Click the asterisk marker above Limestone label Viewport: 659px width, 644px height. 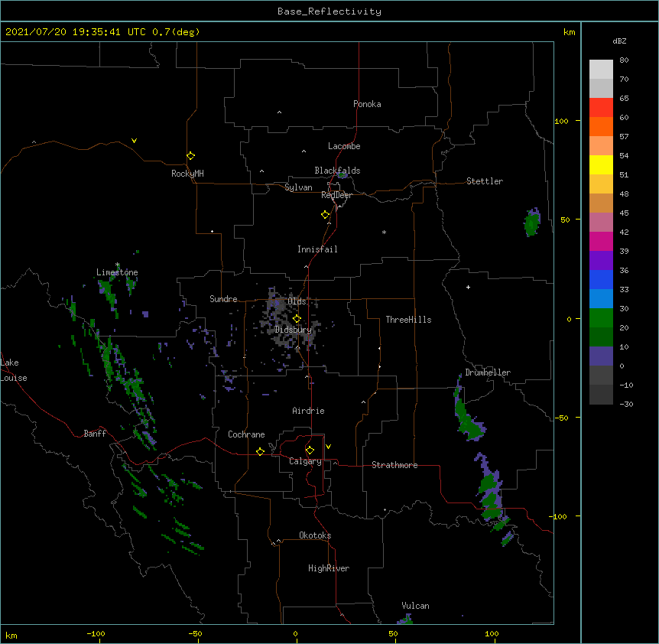click(x=117, y=265)
